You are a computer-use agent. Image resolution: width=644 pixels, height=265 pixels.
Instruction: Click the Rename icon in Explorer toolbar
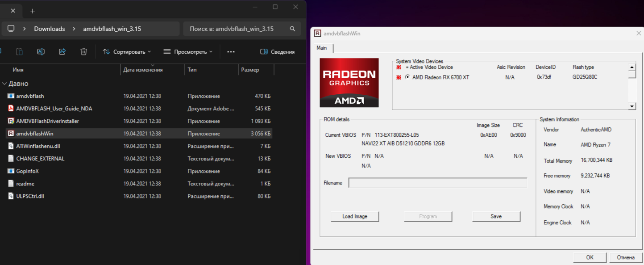(x=41, y=52)
